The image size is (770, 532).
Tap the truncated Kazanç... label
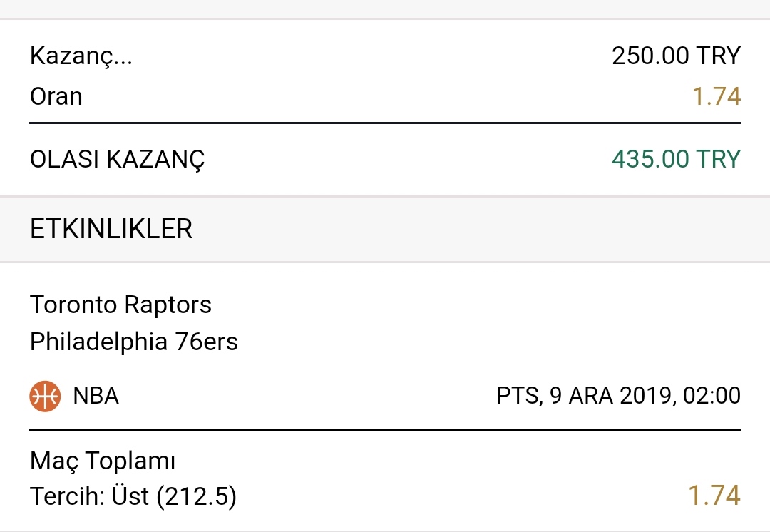click(81, 56)
